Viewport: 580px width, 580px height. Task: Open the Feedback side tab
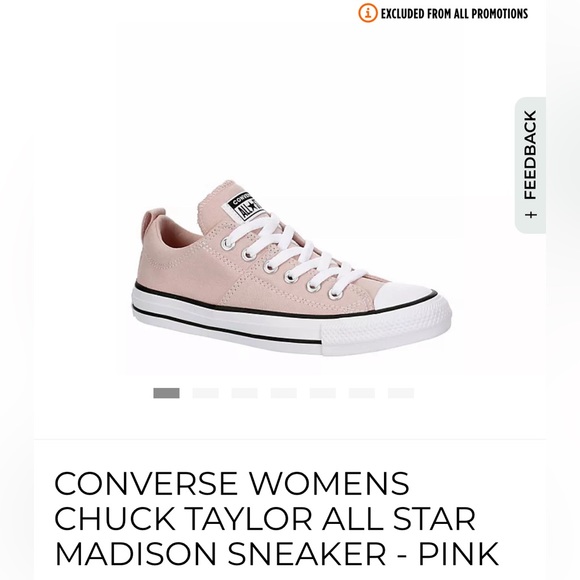[x=530, y=165]
